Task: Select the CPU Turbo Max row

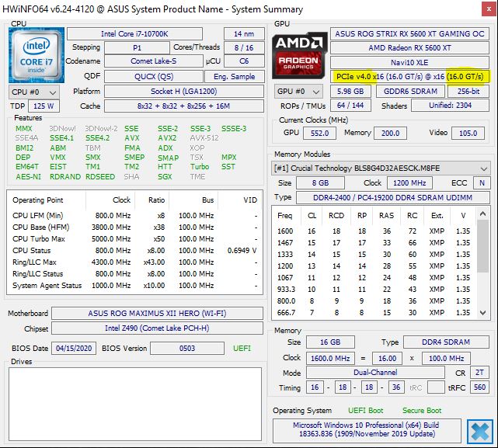Action: click(x=134, y=239)
